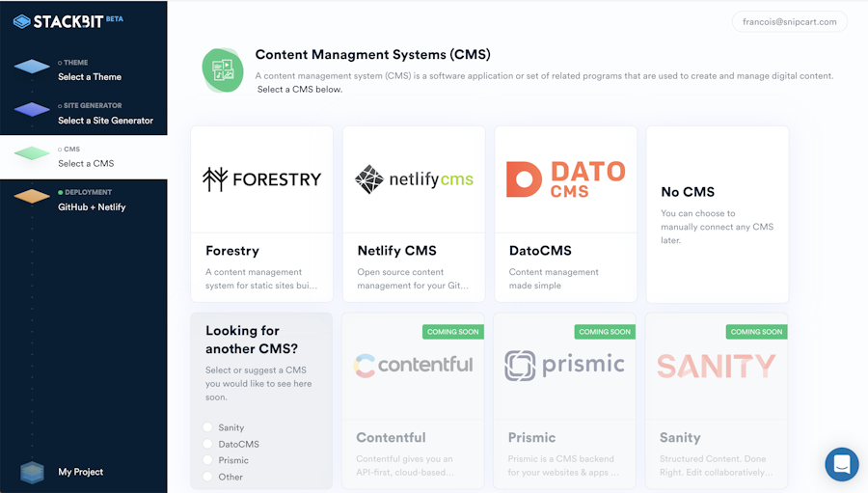Click the THEME label in sidebar
868x493 pixels.
click(x=75, y=63)
